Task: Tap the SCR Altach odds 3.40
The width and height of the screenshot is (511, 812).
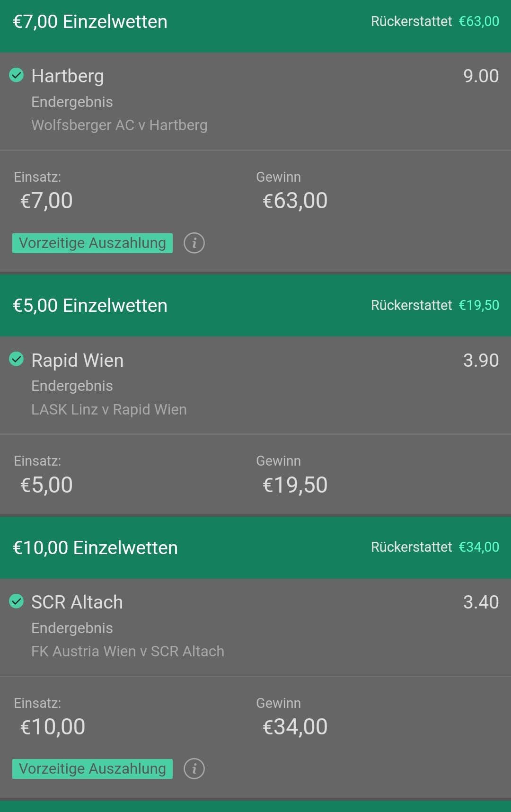Action: [481, 602]
